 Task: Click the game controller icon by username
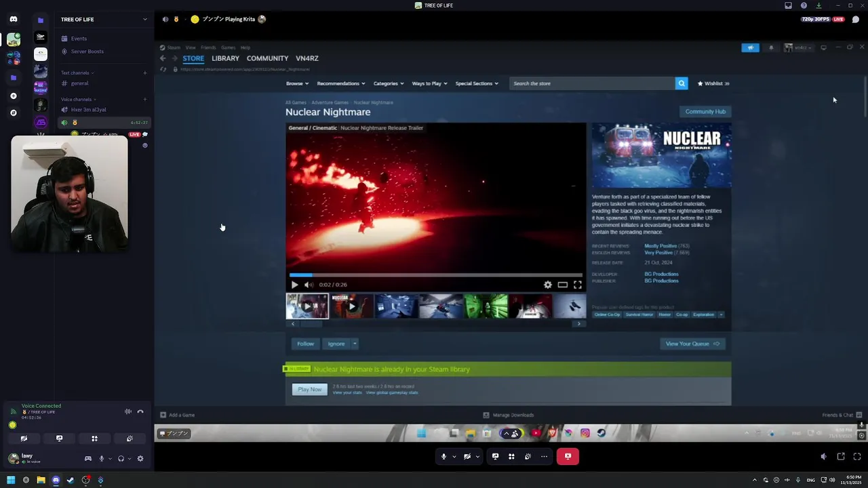click(87, 459)
